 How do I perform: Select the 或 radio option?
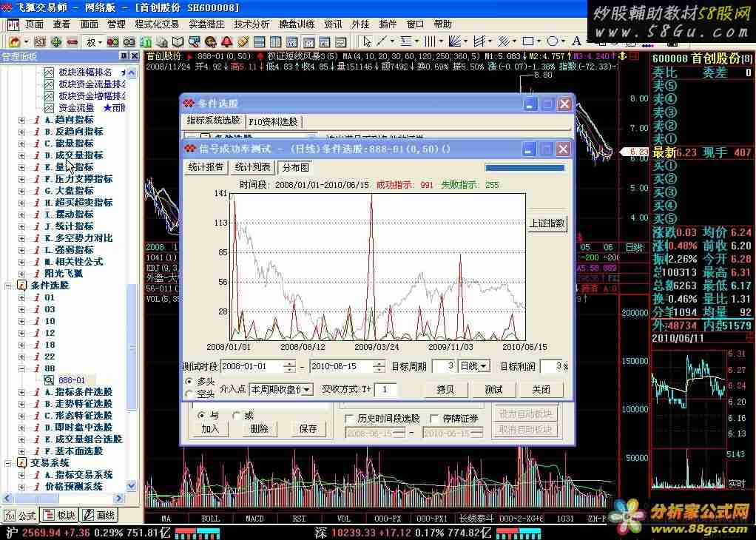(x=236, y=415)
